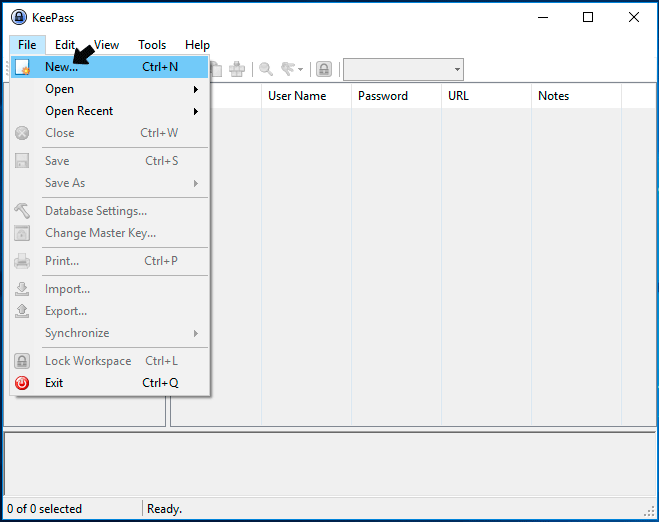The image size is (659, 522).
Task: Sort by the Notes column header
Action: click(576, 96)
